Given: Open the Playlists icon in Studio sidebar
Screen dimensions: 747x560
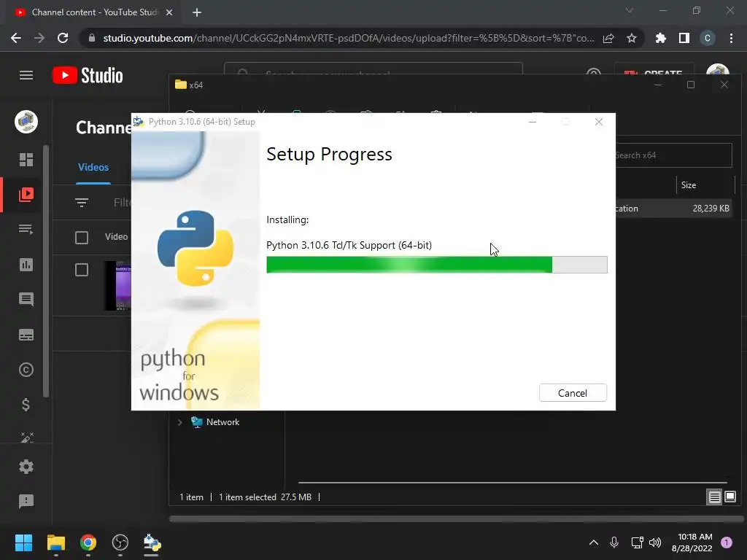Looking at the screenshot, I should click(x=26, y=229).
